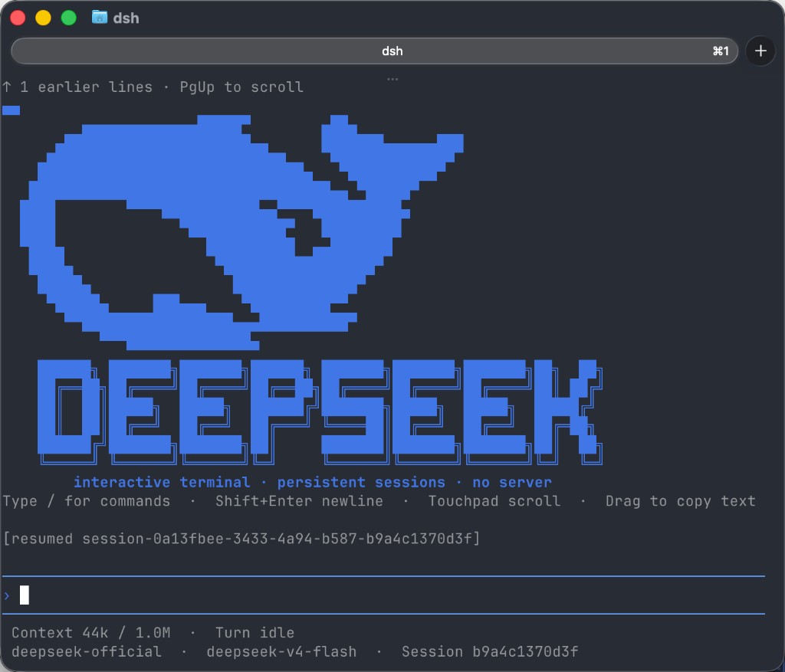Click 'deepseek-v4-flash' model name

[x=281, y=652]
